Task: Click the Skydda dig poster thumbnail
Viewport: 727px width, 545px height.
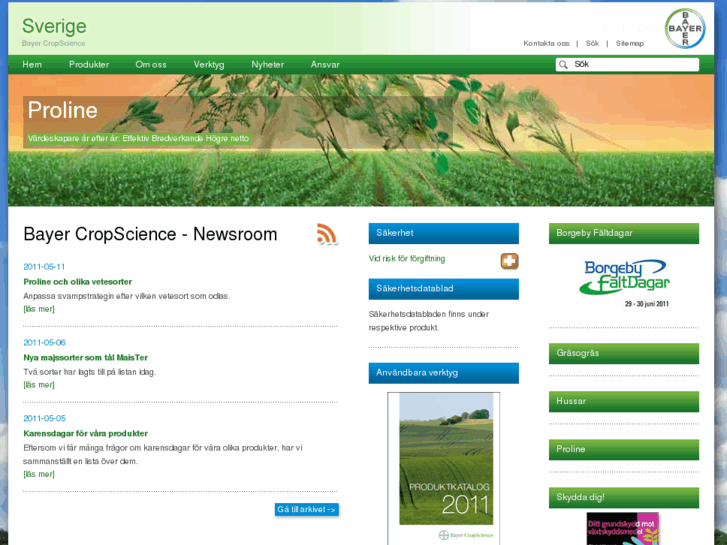Action: click(623, 528)
